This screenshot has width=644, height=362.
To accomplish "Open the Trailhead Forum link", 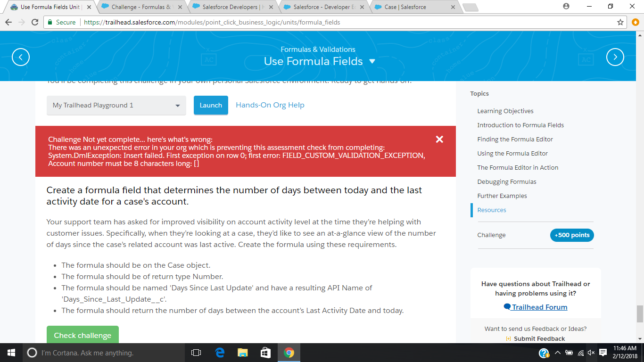I will [x=536, y=307].
